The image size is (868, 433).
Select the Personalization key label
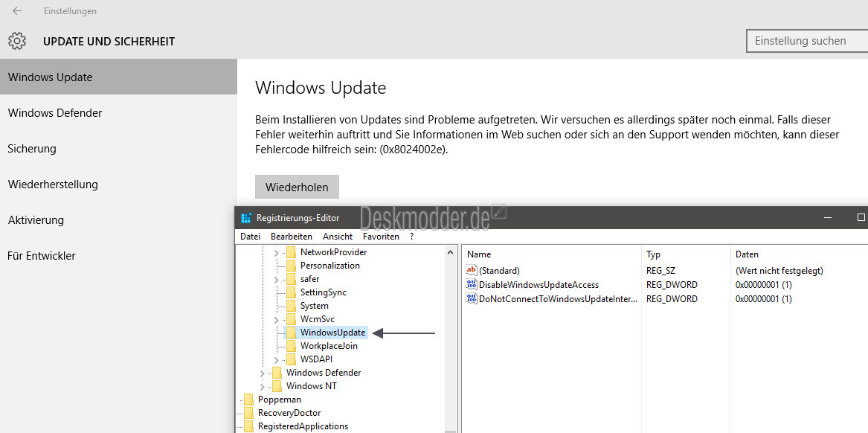[x=330, y=265]
